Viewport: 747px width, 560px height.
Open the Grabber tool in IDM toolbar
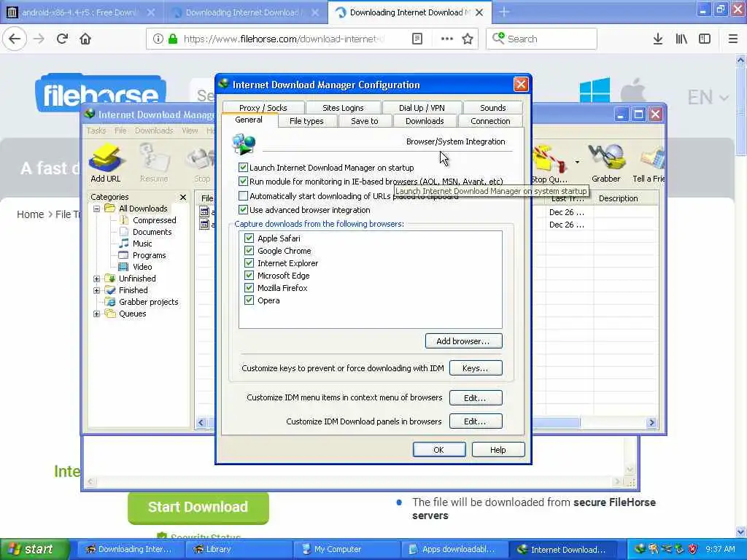click(606, 163)
